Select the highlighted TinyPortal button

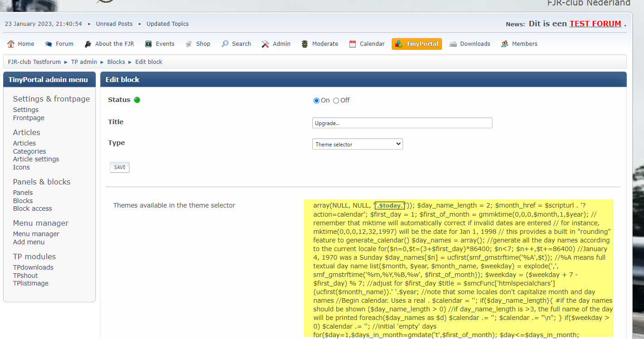pyautogui.click(x=416, y=44)
